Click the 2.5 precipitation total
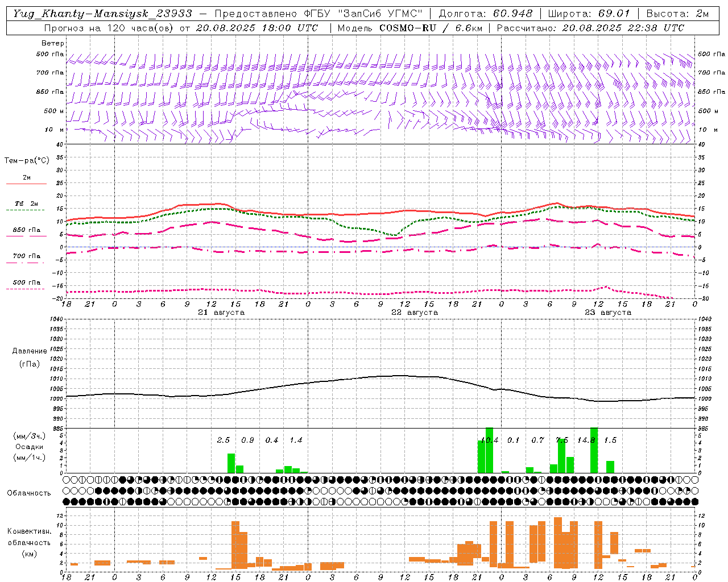This screenshot has width=728, height=582. pyautogui.click(x=224, y=440)
